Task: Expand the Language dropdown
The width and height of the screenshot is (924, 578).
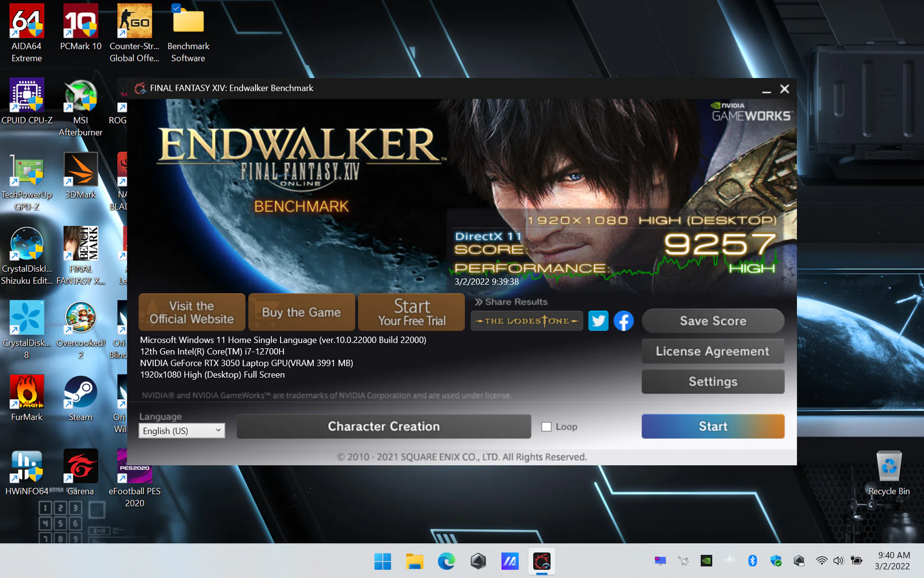Action: 181,431
